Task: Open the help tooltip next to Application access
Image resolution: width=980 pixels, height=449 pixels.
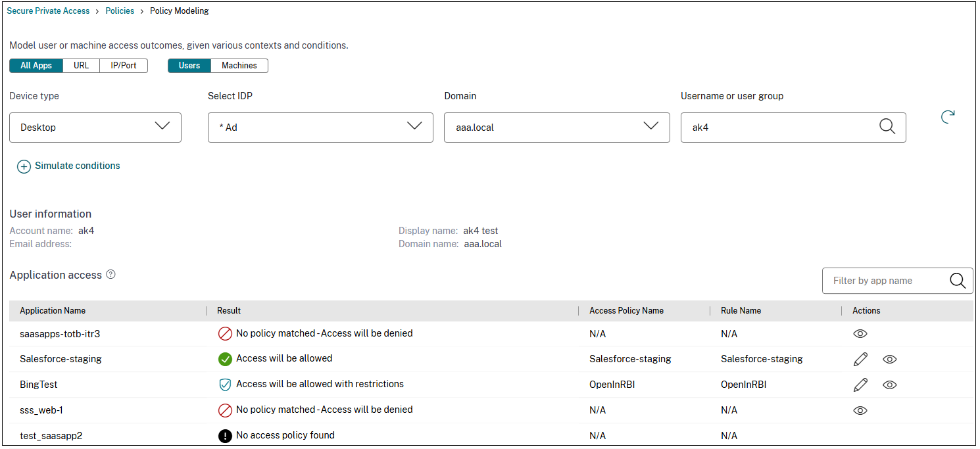Action: coord(110,275)
